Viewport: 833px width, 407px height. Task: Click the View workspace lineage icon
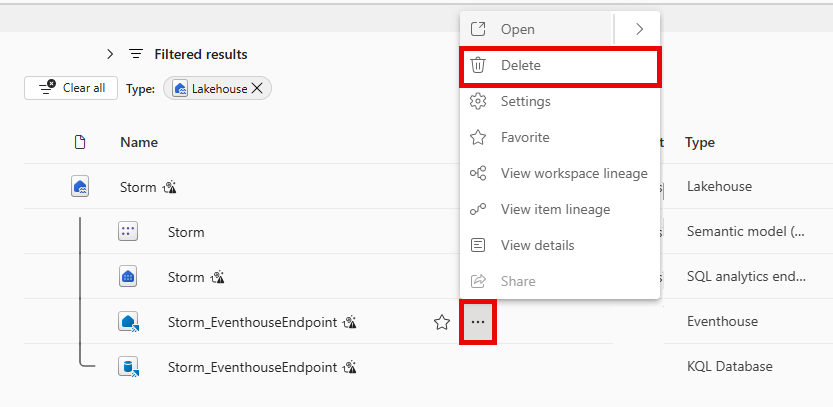click(479, 174)
